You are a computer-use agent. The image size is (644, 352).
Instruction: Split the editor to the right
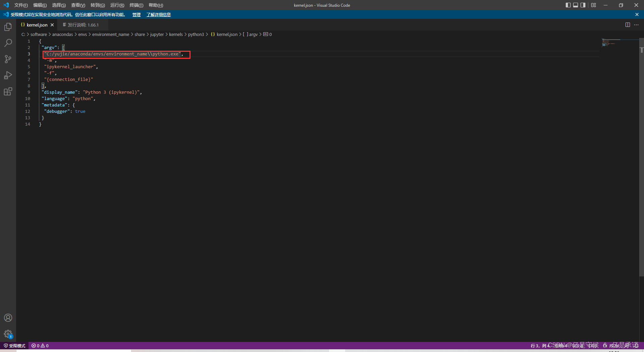pos(628,25)
